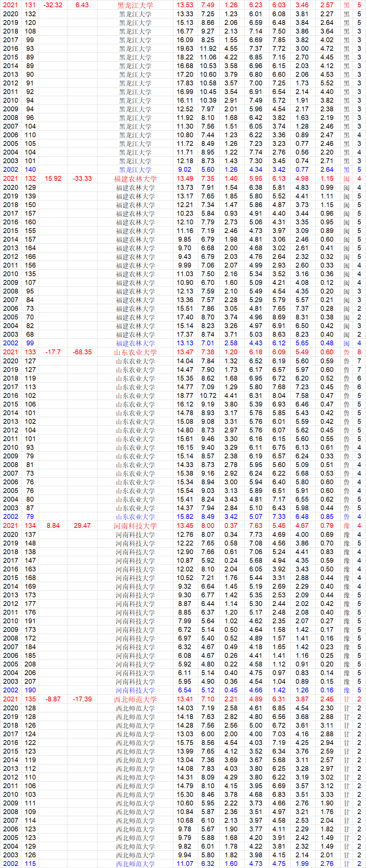
Task: Click the value 29.47
Action: (x=82, y=525)
